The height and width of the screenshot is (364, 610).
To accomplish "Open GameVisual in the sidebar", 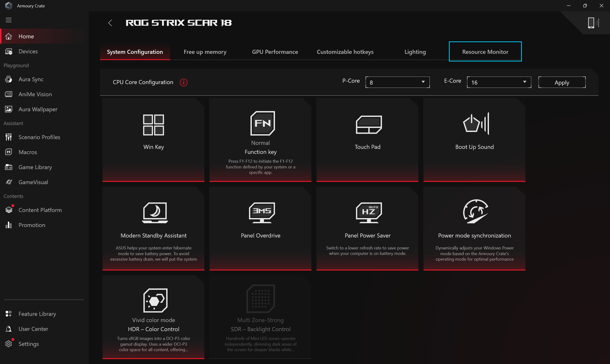I will coord(44,182).
